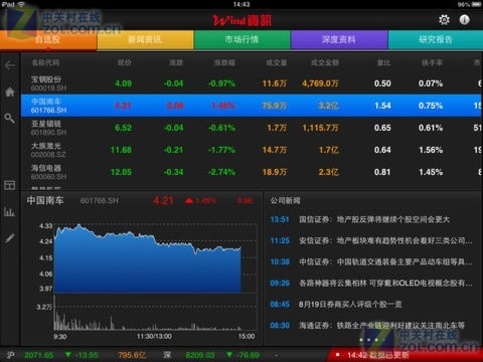Image resolution: width=483 pixels, height=362 pixels.
Task: Tap the 宝钢股份 volume ratio 0.50
Action: [382, 83]
